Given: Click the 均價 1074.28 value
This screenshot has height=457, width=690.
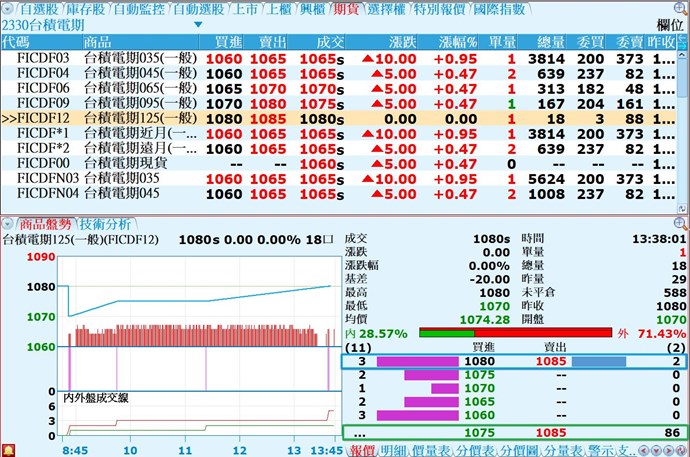Looking at the screenshot, I should tap(485, 320).
